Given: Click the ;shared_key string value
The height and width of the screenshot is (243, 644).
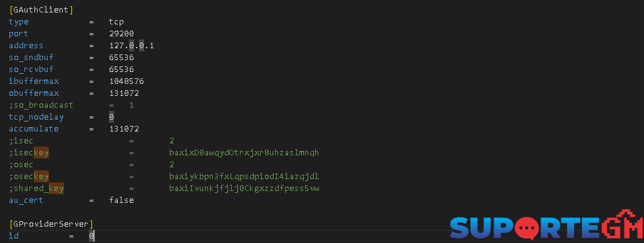Looking at the screenshot, I should [x=244, y=189].
